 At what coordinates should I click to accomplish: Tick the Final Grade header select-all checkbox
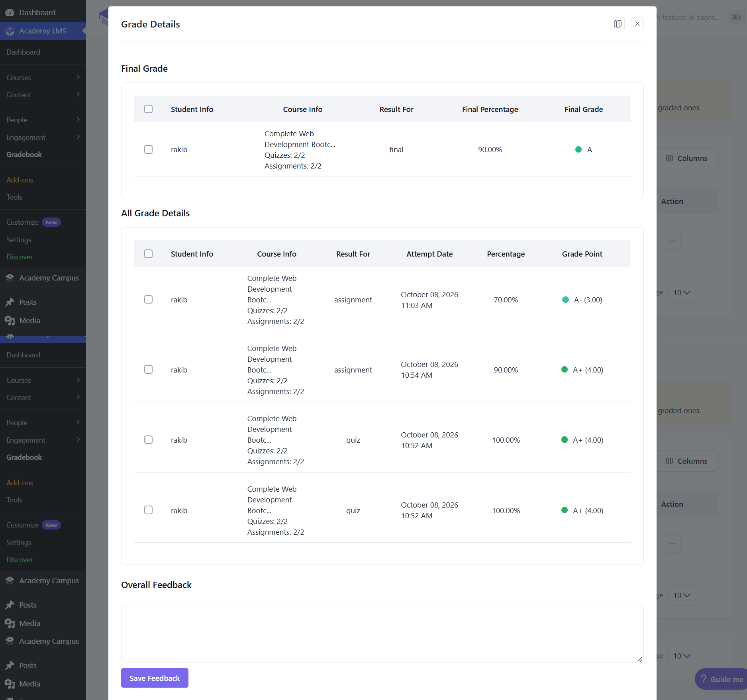point(148,109)
